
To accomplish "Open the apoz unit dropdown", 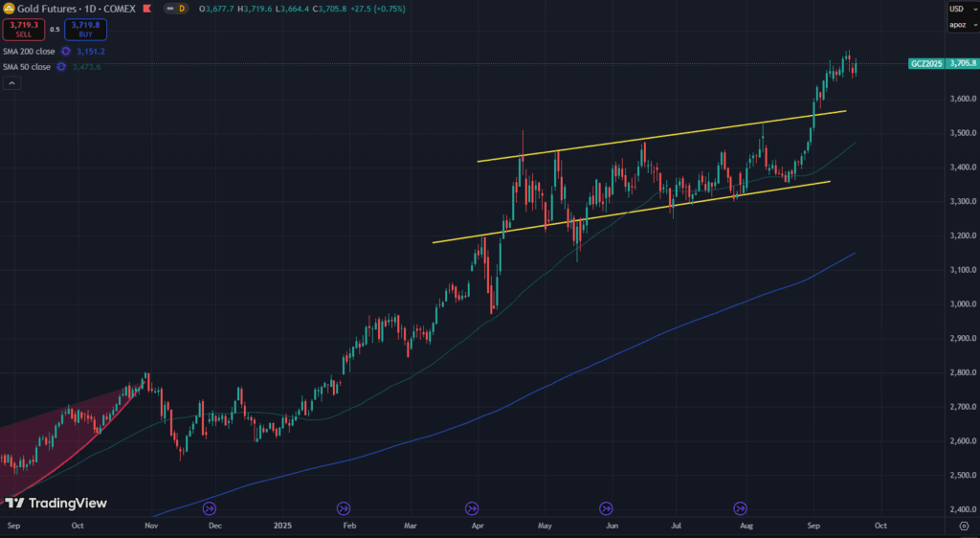I will (958, 26).
